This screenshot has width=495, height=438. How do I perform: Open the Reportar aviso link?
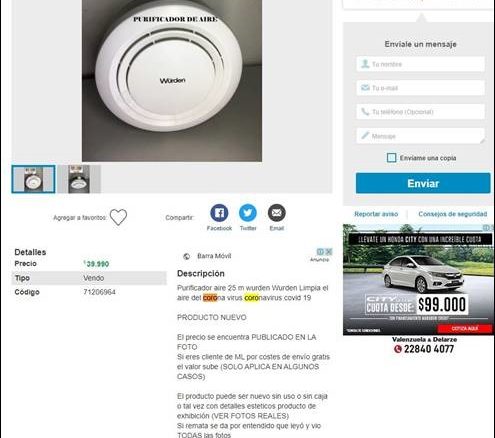tap(376, 214)
